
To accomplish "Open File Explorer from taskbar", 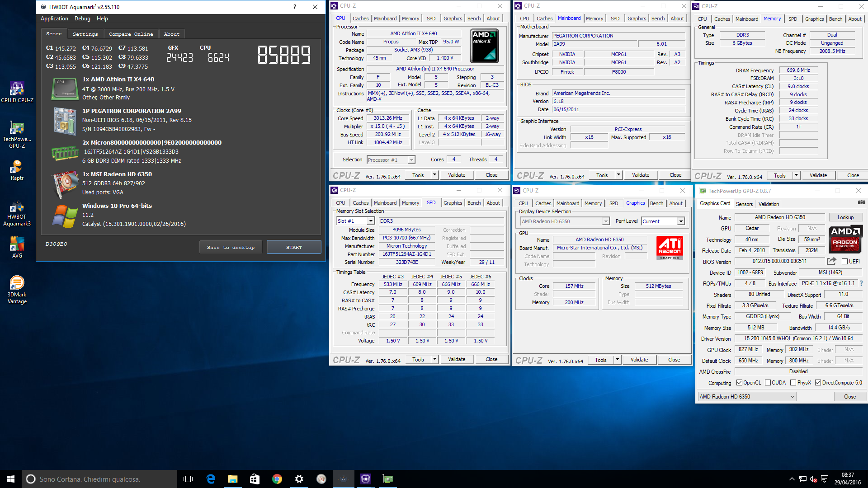I will (232, 479).
